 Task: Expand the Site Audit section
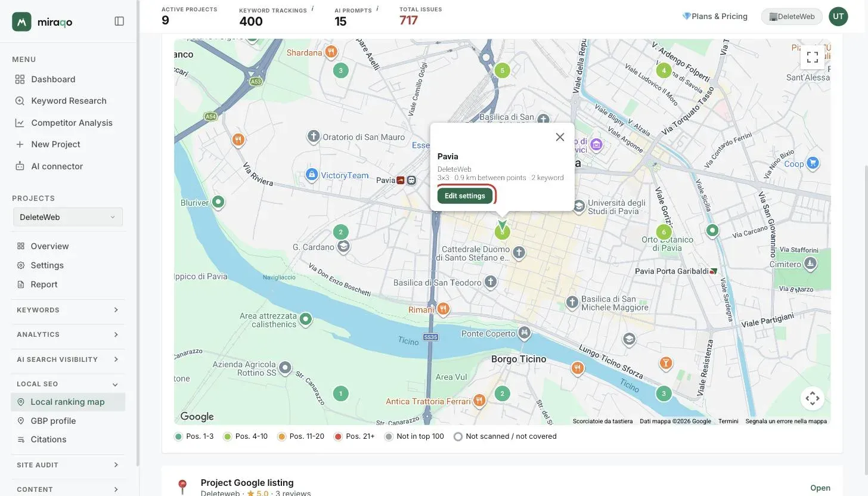tap(68, 465)
